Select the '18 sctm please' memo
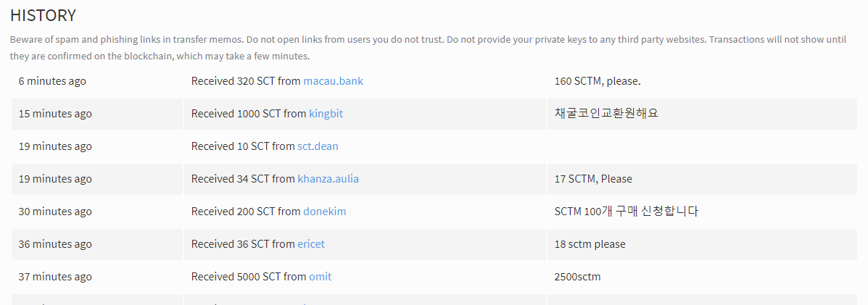 point(590,244)
